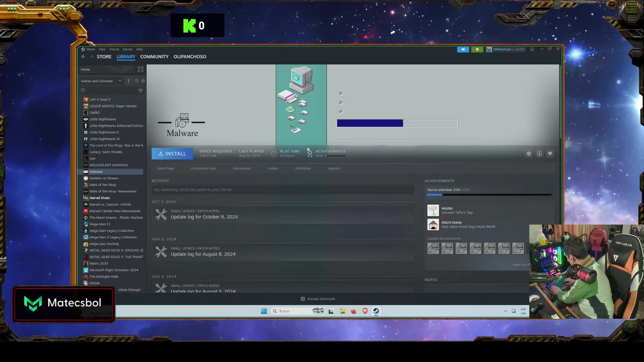
Task: Open the OLIPANCHOSO profile tab
Action: (190, 57)
